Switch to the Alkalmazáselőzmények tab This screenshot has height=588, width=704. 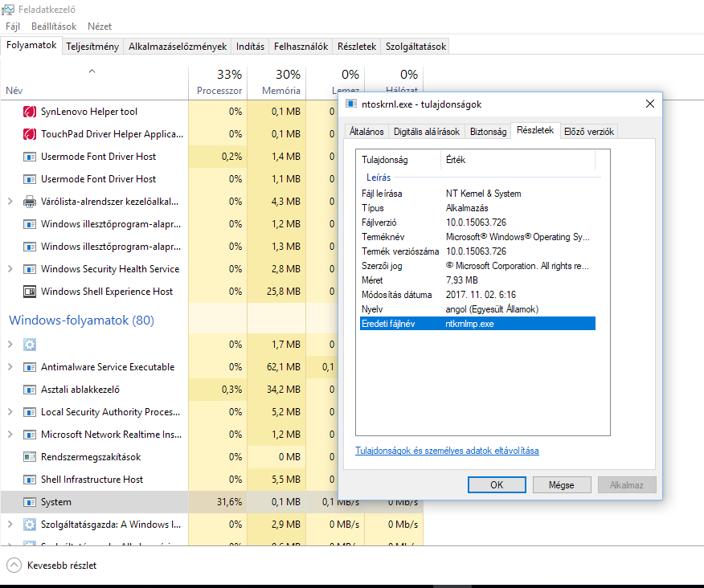(x=178, y=47)
